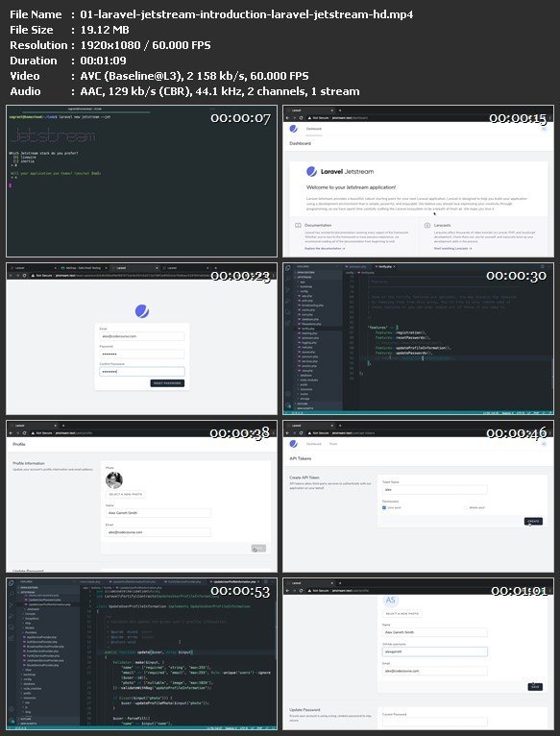560x736 pixels.
Task: Click the reload icon in the 00:00:15 browser frame
Action: [301, 118]
